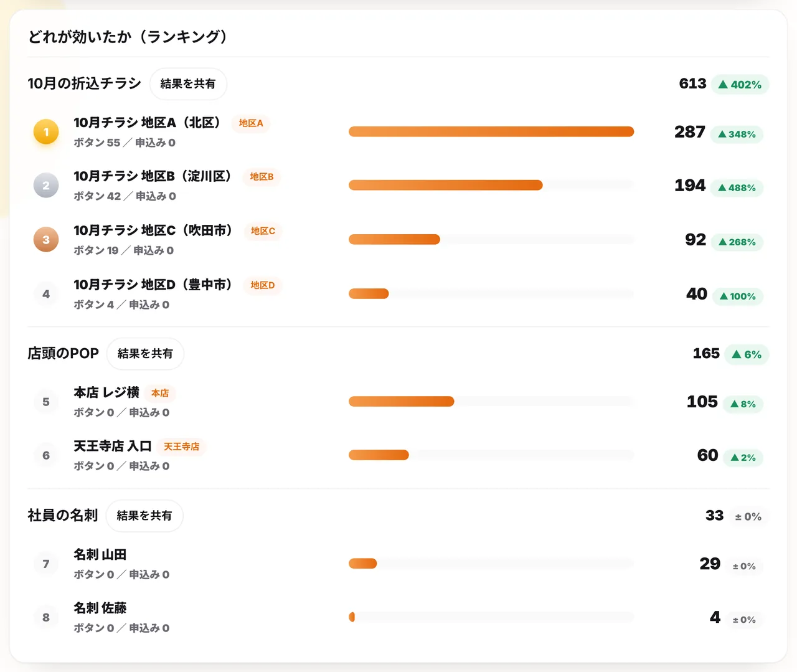Click the 地区A（北区） progress bar
The height and width of the screenshot is (672, 797).
point(491,131)
